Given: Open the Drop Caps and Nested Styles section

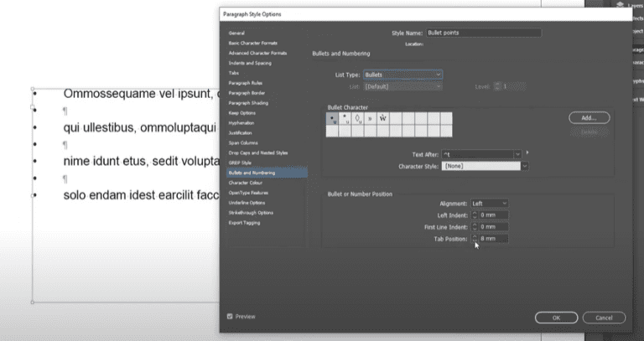Looking at the screenshot, I should (257, 152).
